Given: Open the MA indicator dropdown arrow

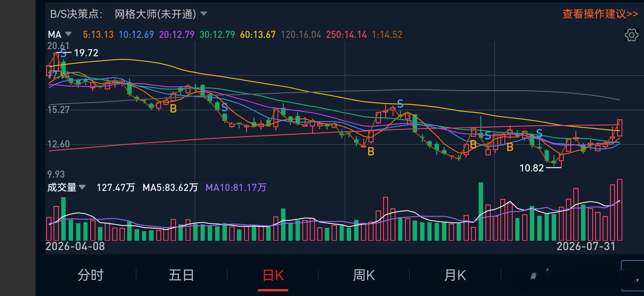Looking at the screenshot, I should 68,34.
